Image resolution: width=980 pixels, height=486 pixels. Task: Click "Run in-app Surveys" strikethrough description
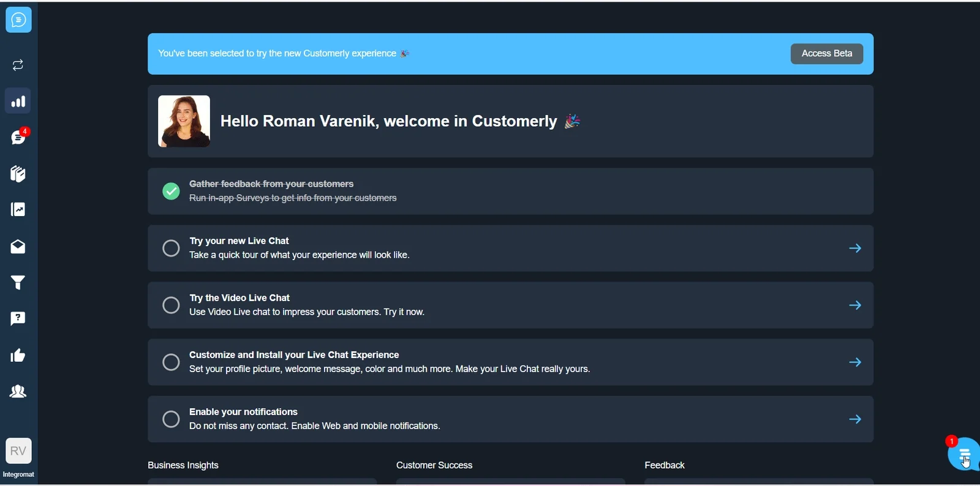[293, 198]
